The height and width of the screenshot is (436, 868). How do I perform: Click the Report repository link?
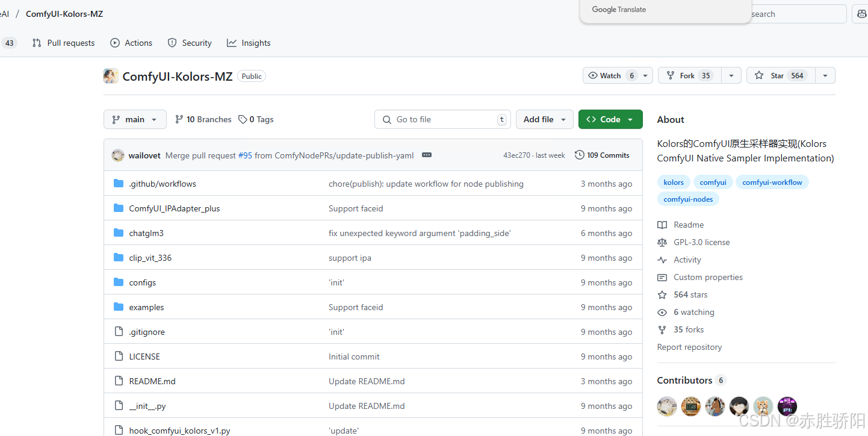(x=689, y=347)
